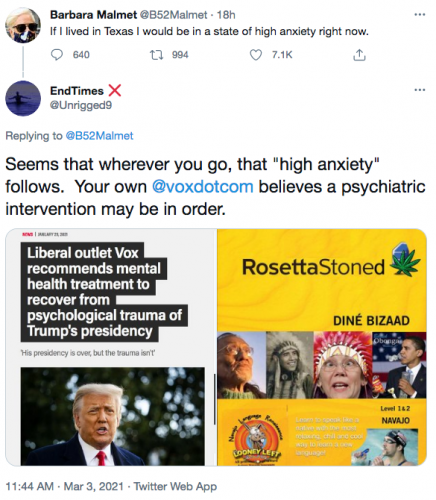Click the share icon on Barbara Malmet's tweet
Screen dimensions: 436x500
pos(359,55)
